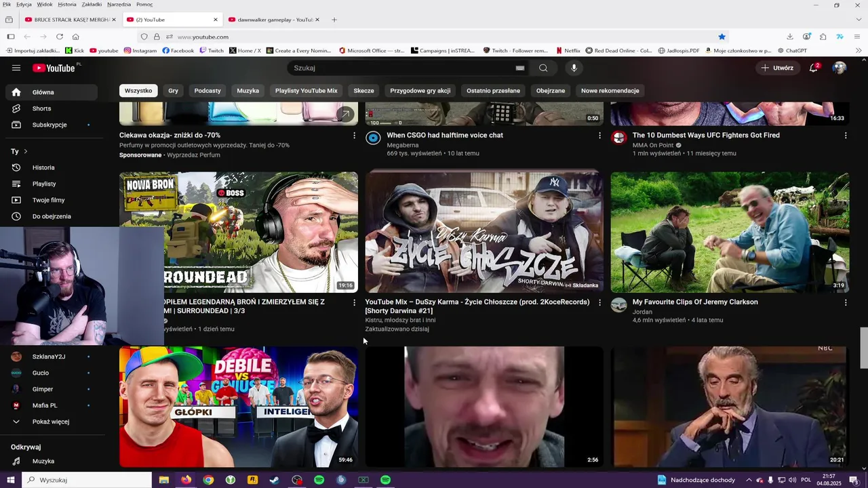Open the Megaberna channel avatar
The height and width of the screenshot is (488, 868).
373,138
